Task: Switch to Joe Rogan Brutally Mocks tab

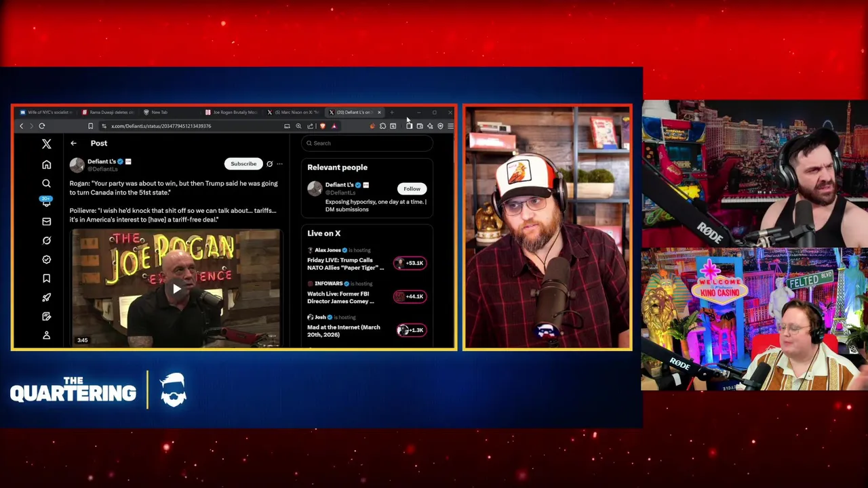Action: tap(232, 113)
